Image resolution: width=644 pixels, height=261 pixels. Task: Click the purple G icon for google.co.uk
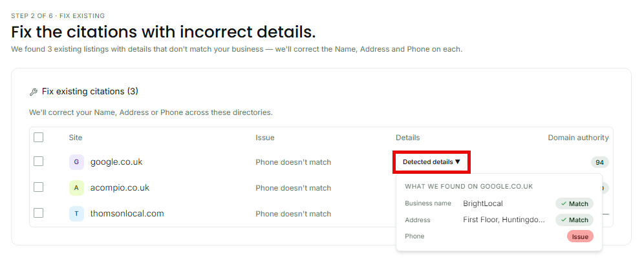coord(76,162)
